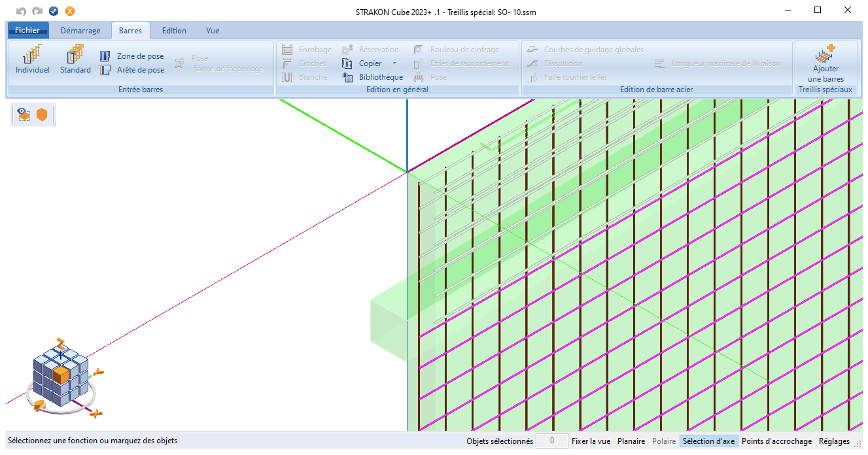Expand the Copier dropdown arrow
The height and width of the screenshot is (455, 868).
tap(394, 63)
